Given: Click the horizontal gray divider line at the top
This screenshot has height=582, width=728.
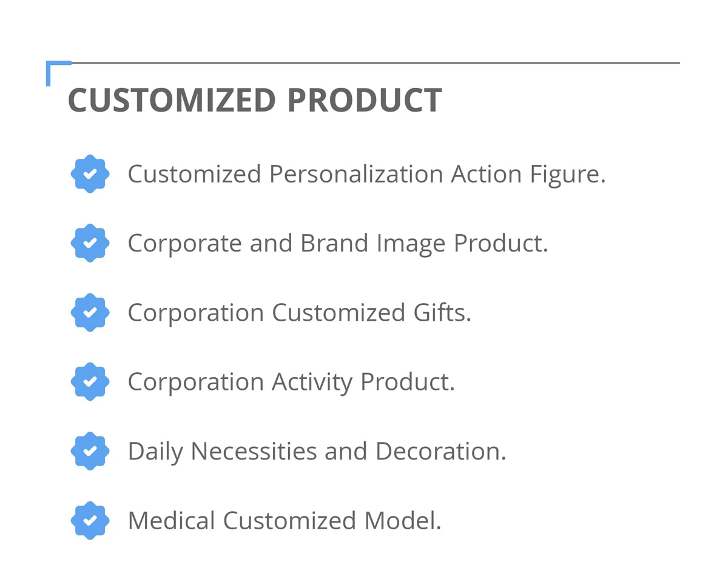Looking at the screenshot, I should (376, 62).
